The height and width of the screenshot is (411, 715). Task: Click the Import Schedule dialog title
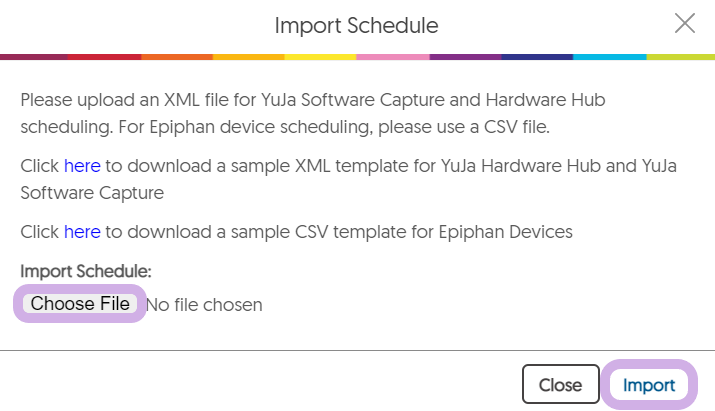(x=357, y=25)
